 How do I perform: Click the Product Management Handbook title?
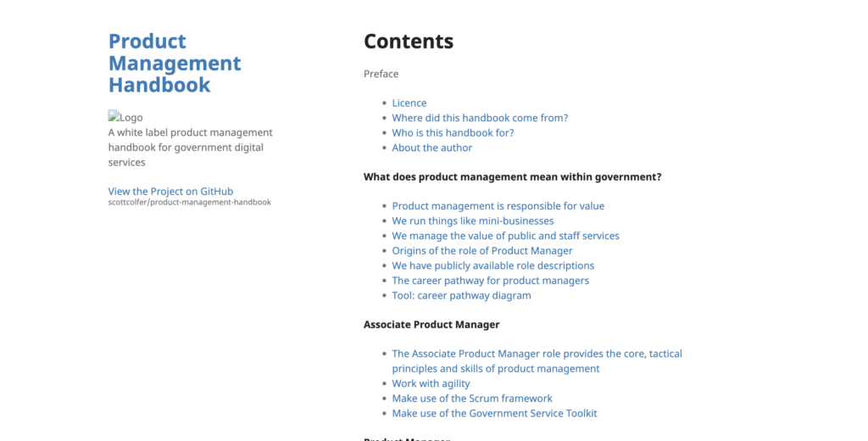pyautogui.click(x=175, y=64)
